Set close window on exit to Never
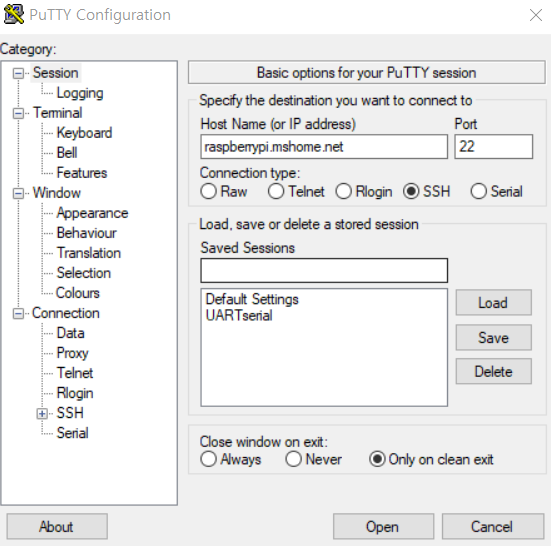This screenshot has height=546, width=551. click(293, 459)
